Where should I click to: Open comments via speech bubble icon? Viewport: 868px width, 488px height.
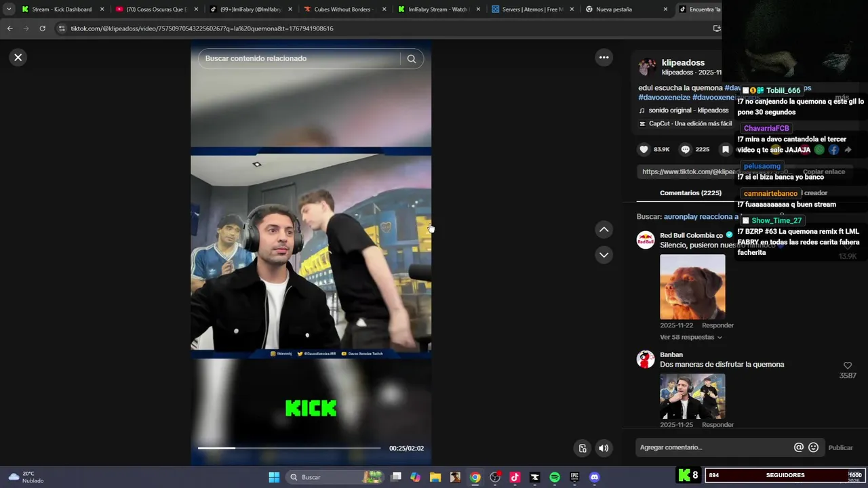pyautogui.click(x=686, y=149)
